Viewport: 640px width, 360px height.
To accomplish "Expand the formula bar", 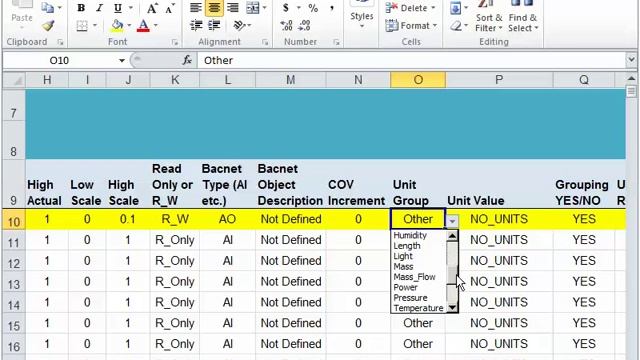I will (x=631, y=60).
